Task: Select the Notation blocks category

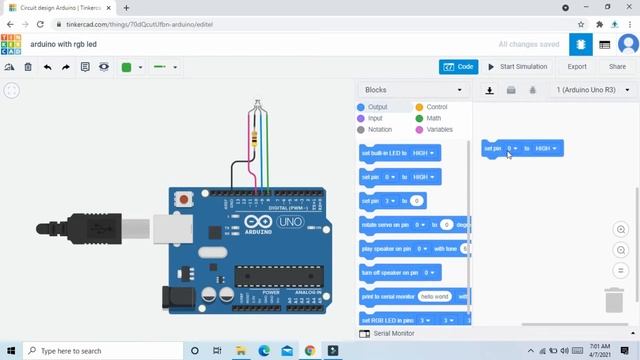Action: click(x=374, y=130)
